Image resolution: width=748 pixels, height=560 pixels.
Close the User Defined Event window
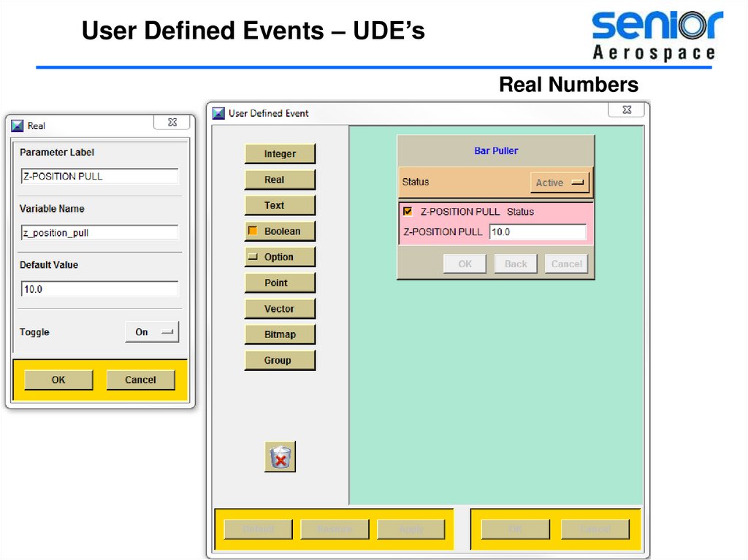tap(627, 110)
